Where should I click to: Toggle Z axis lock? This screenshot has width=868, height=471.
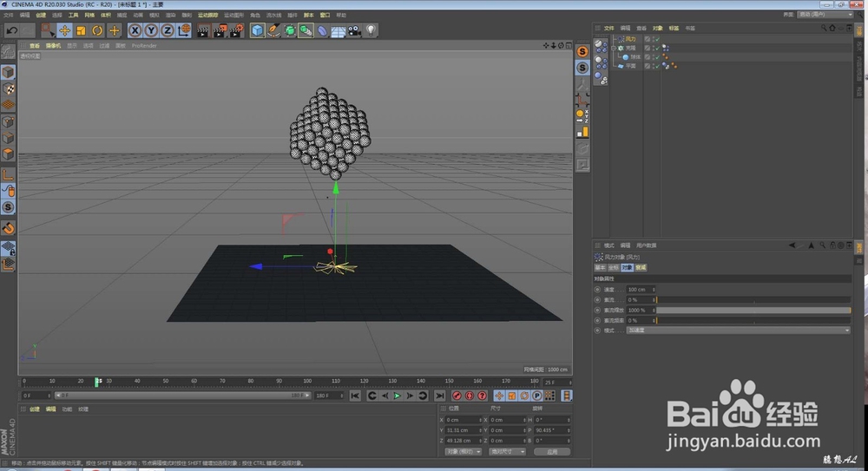pos(168,30)
